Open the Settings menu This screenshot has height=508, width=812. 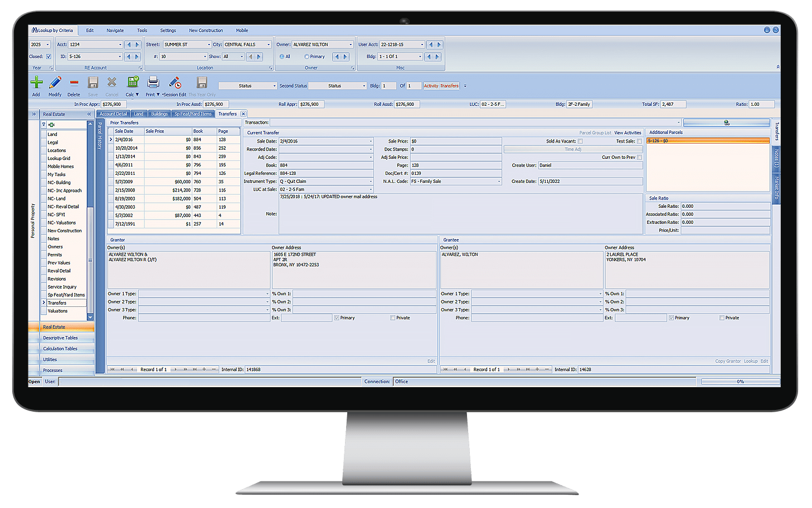[x=168, y=30]
